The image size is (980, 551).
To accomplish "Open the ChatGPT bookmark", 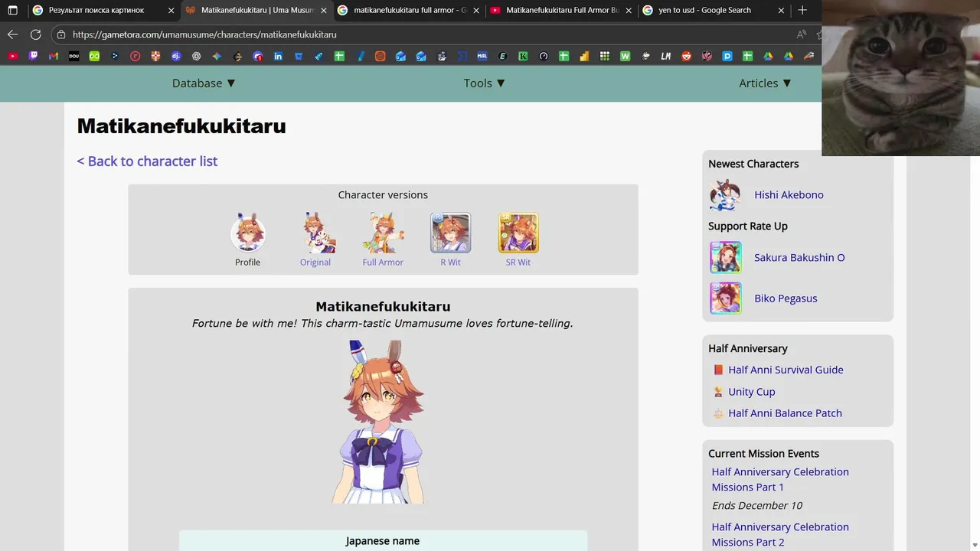I will [x=197, y=56].
